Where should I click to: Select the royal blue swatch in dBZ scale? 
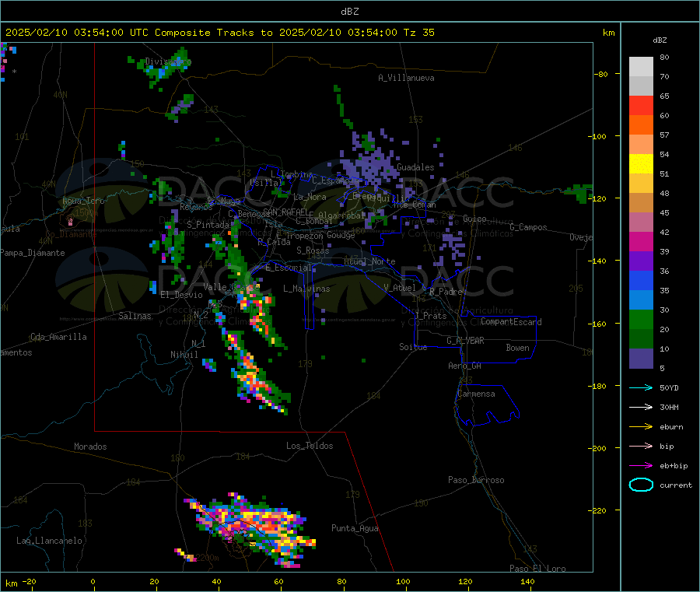point(641,280)
